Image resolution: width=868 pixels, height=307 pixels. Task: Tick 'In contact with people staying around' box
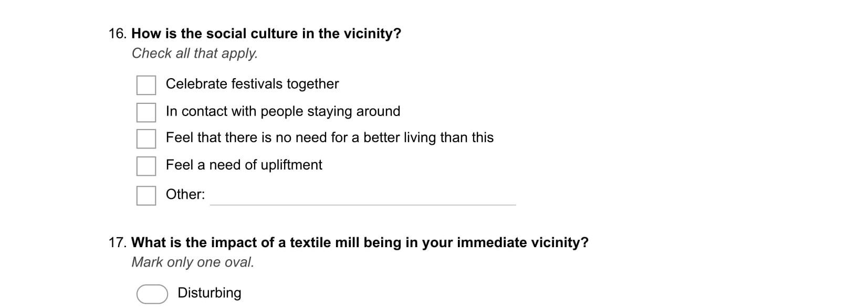click(x=146, y=112)
